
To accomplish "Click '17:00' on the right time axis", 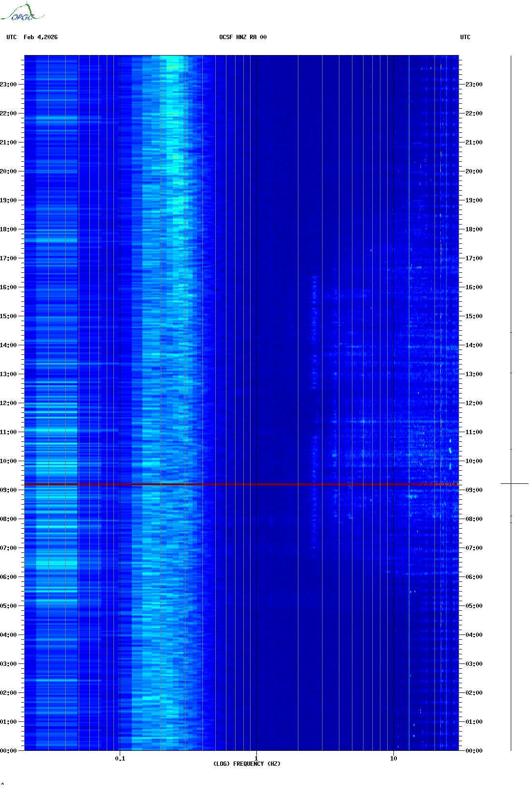I will pos(474,258).
